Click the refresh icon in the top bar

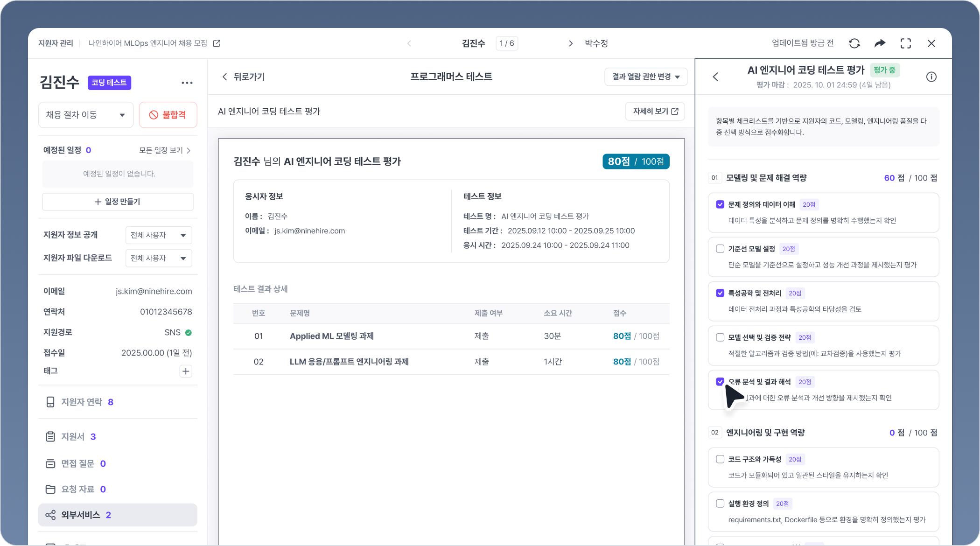click(x=854, y=43)
